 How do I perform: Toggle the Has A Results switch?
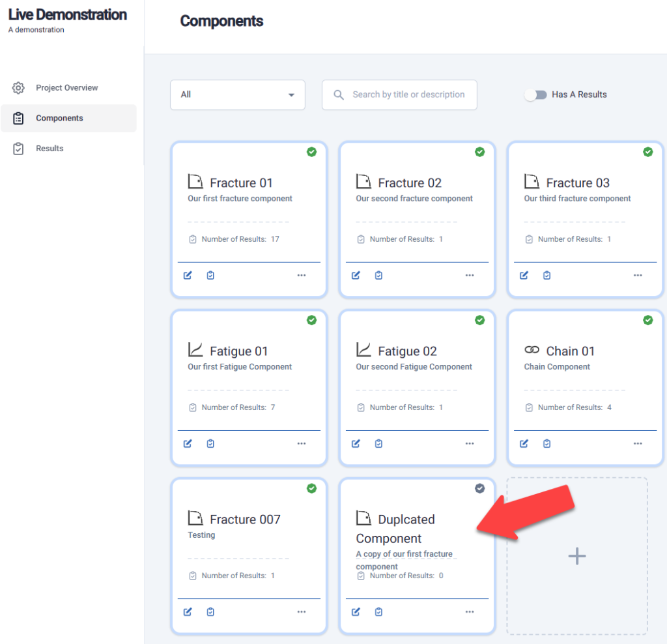point(535,95)
